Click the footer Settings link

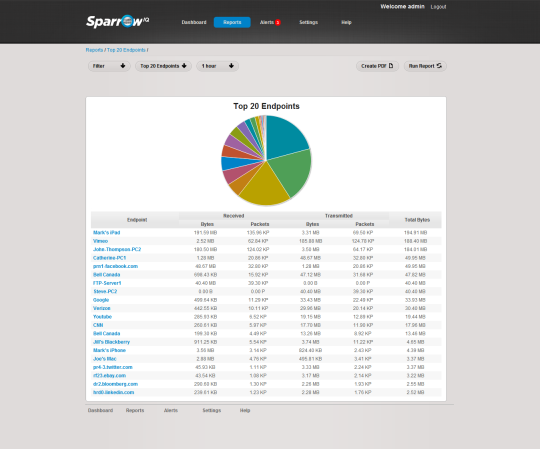click(x=212, y=410)
